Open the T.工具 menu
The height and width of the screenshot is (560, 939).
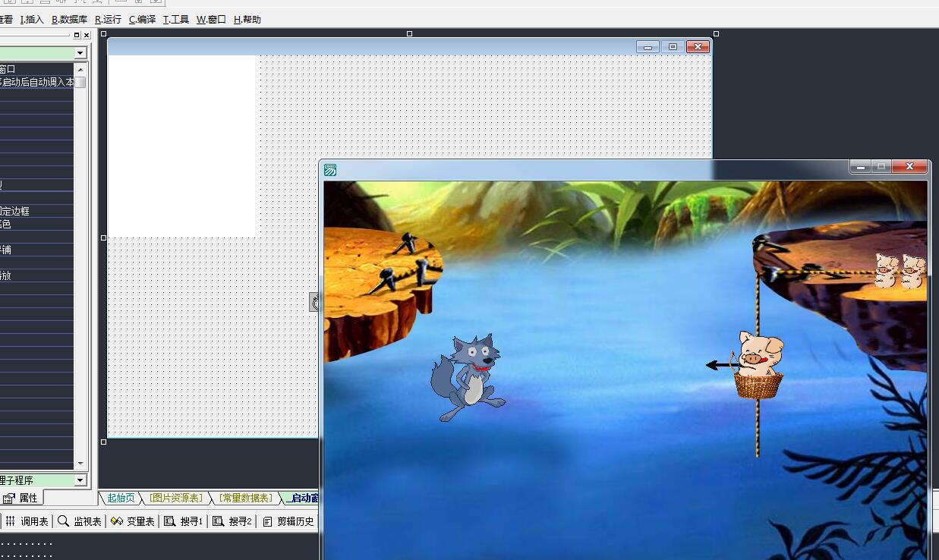point(176,20)
